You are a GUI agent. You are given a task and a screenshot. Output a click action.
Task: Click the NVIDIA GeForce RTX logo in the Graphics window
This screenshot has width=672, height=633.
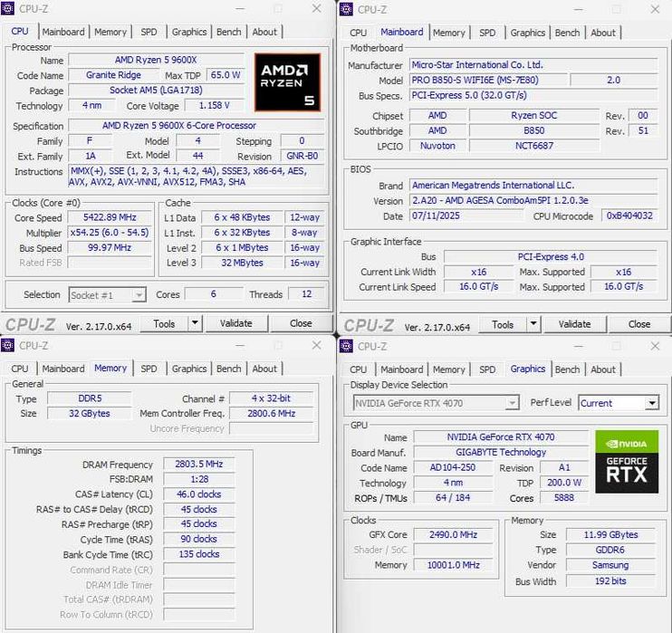tap(627, 462)
